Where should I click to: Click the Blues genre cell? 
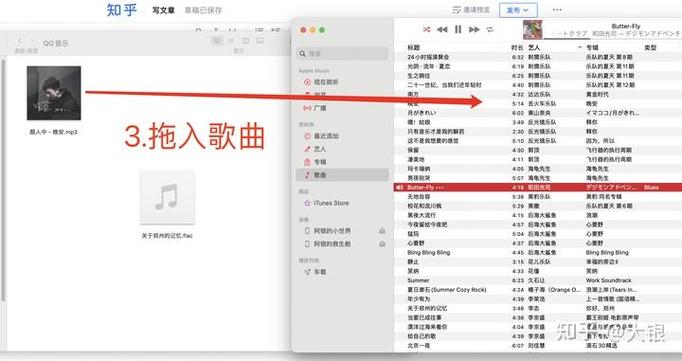[x=651, y=187]
